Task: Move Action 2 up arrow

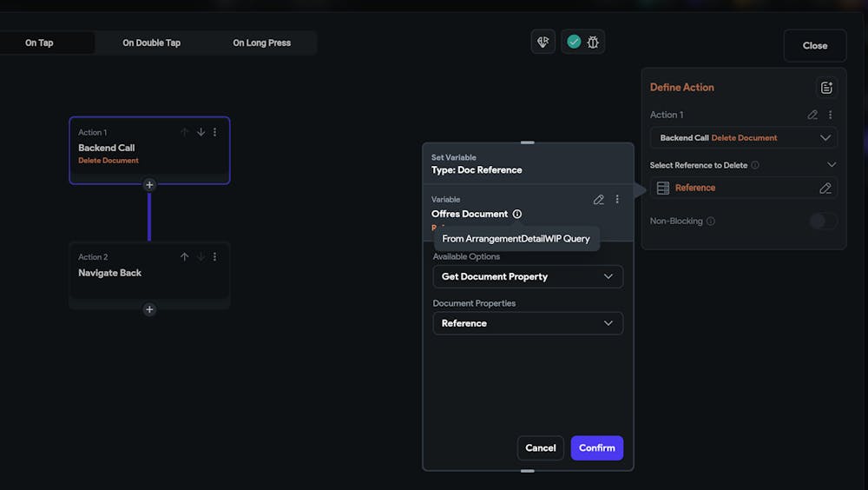Action: pyautogui.click(x=184, y=256)
